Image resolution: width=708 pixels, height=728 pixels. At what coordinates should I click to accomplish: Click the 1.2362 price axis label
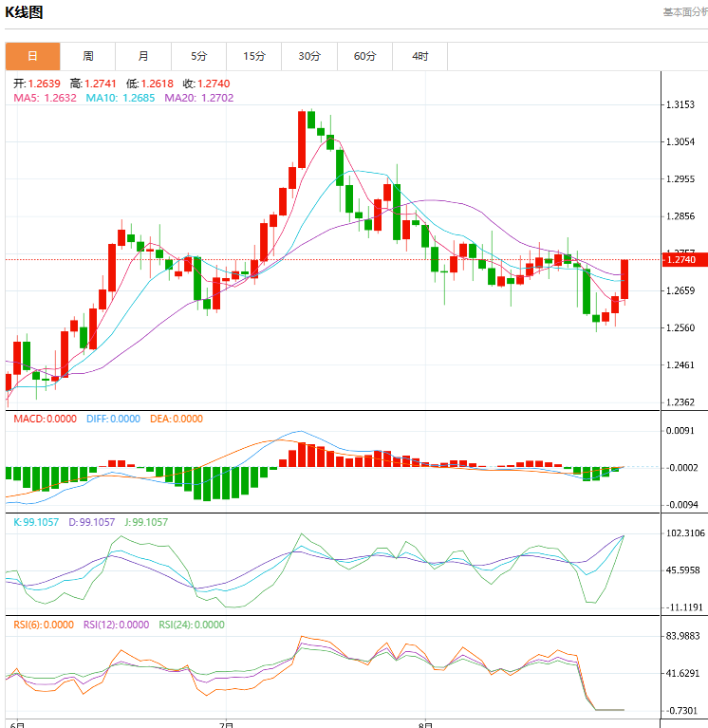coord(680,402)
